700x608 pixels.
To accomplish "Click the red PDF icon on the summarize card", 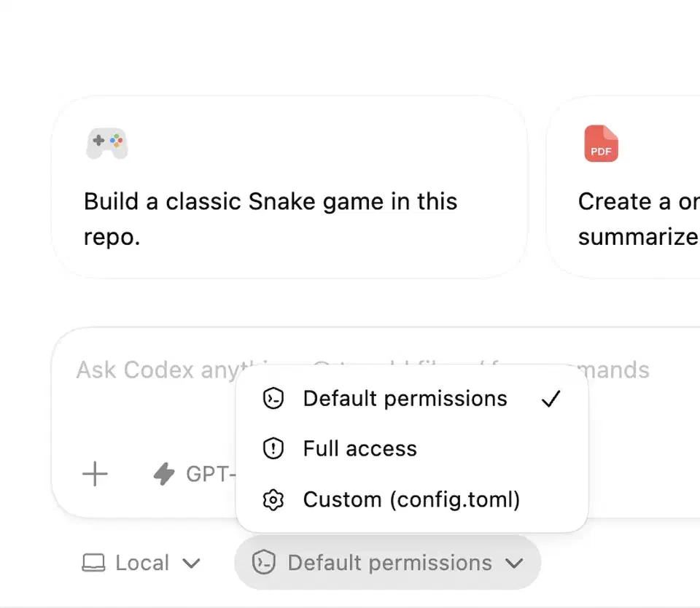I will pyautogui.click(x=600, y=144).
